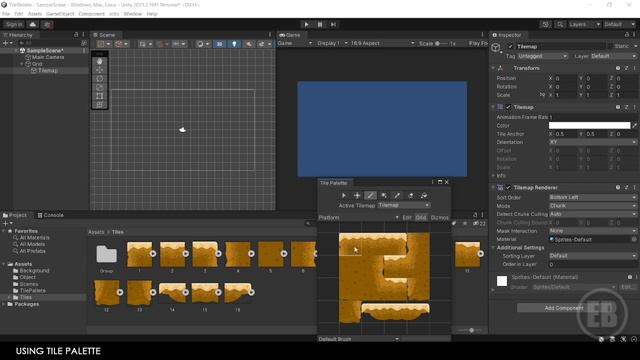Image resolution: width=640 pixels, height=360 pixels.
Task: Activate the Tile Palette Paintbrush tool
Action: (x=370, y=196)
